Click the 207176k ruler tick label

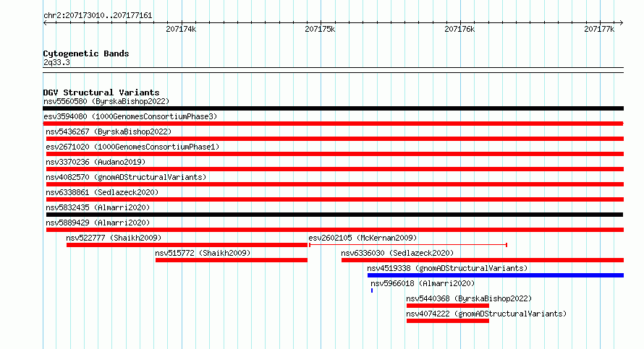point(459,29)
